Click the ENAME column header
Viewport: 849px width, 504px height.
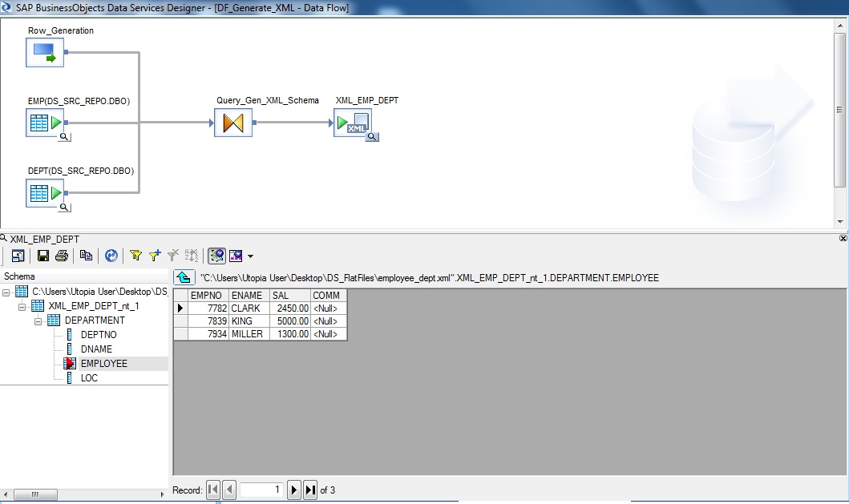point(249,295)
